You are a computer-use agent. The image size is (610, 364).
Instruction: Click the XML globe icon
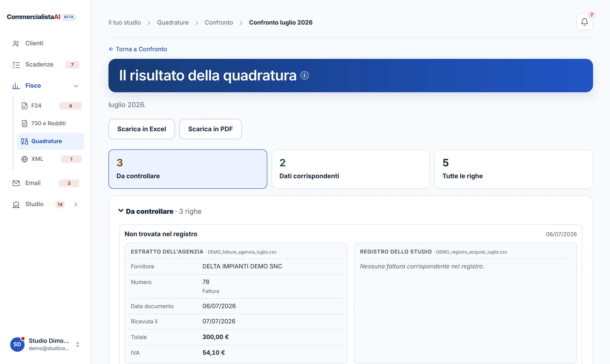25,159
